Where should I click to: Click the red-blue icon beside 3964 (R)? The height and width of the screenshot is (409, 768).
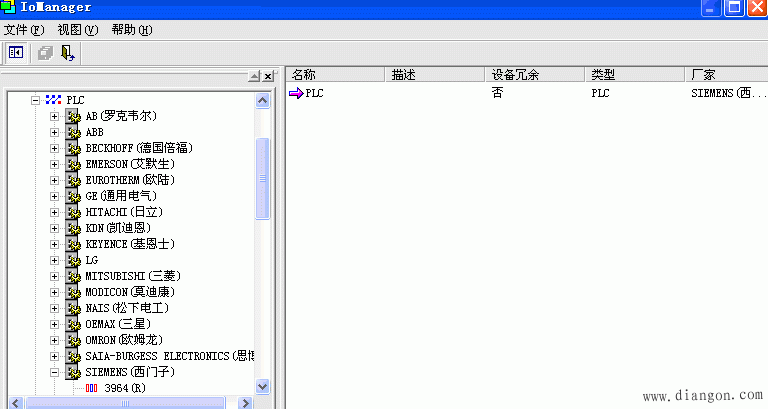click(92, 388)
